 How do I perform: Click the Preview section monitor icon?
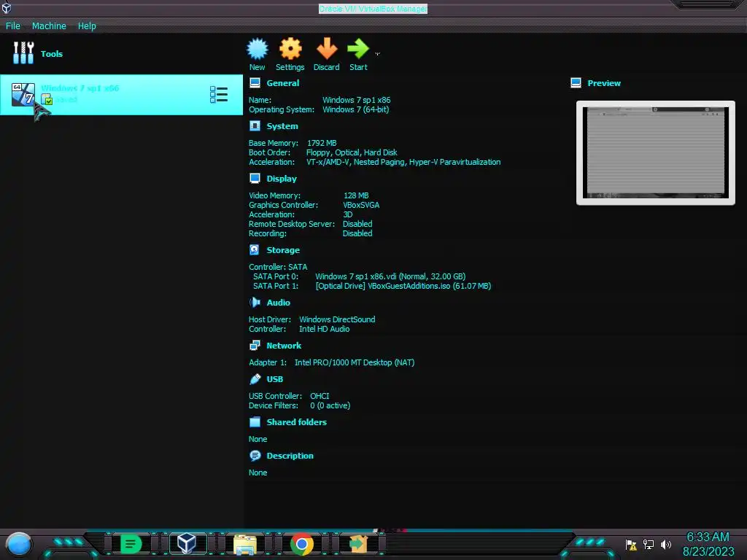[576, 83]
